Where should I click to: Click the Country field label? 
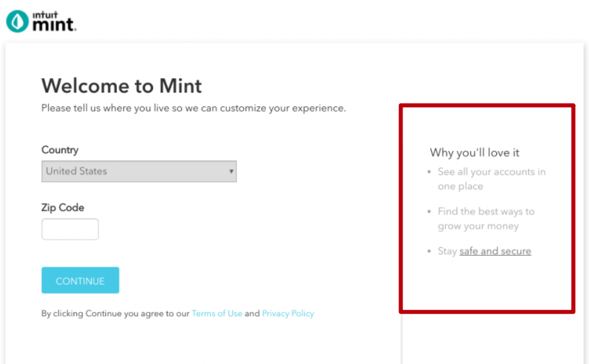(x=60, y=150)
